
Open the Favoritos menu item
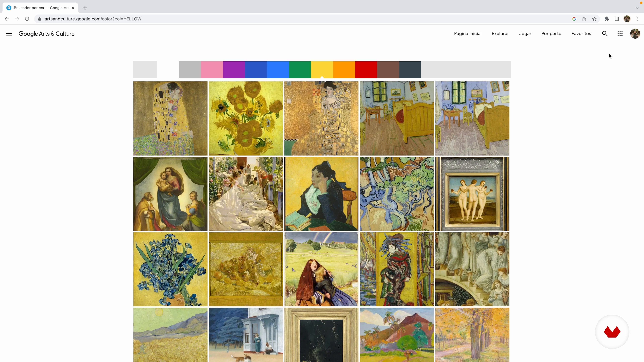[x=581, y=34]
